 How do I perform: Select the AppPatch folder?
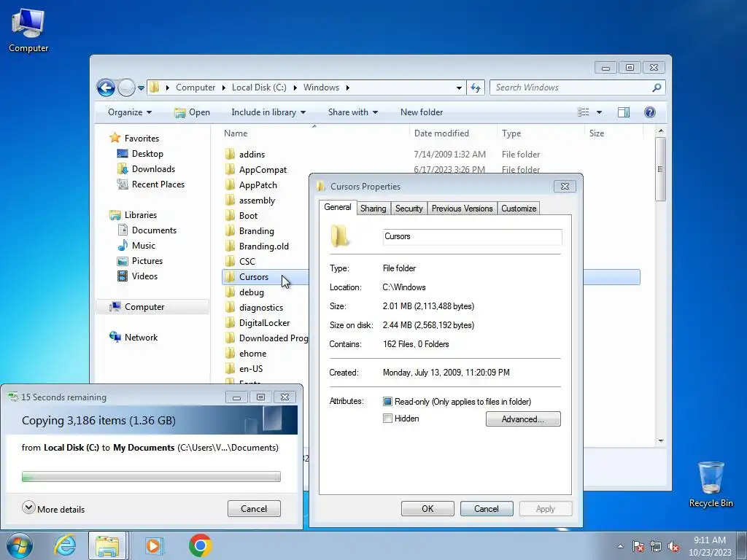(x=258, y=184)
